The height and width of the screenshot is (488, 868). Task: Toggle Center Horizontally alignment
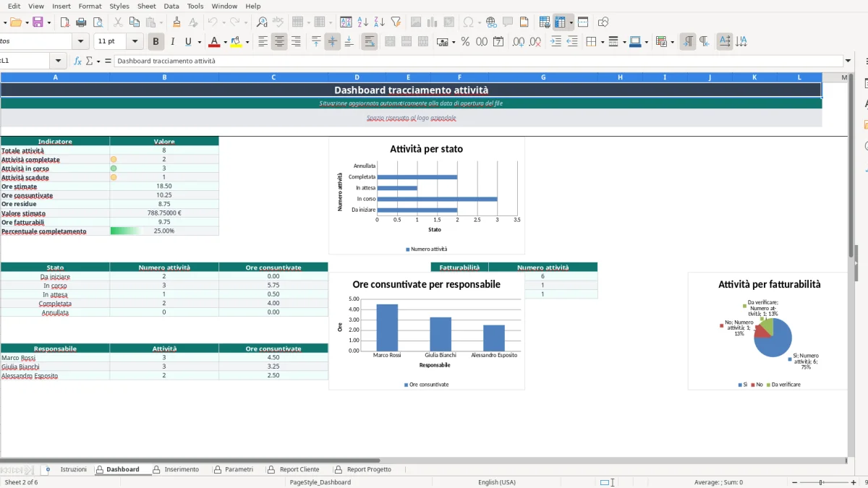279,42
